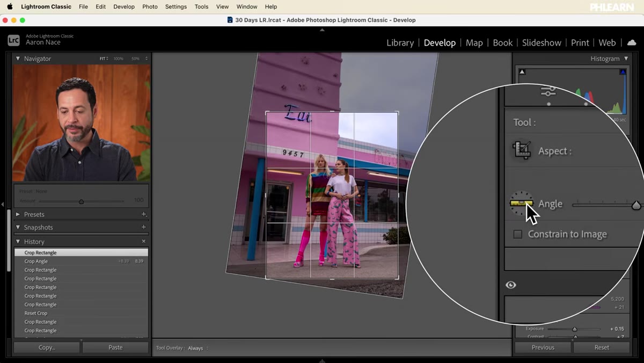Open the File menu
The image size is (644, 363).
[83, 6]
